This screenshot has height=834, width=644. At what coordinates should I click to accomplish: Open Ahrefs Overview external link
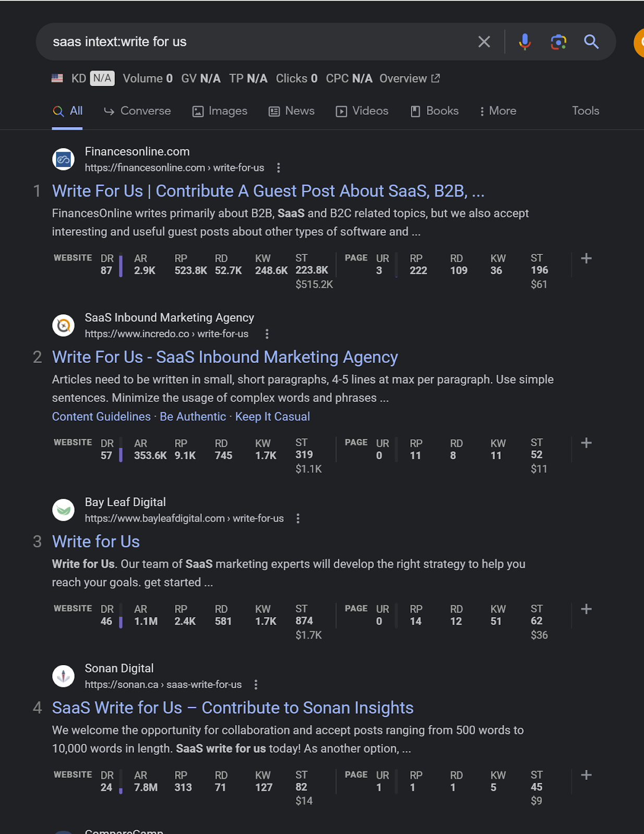coord(409,79)
